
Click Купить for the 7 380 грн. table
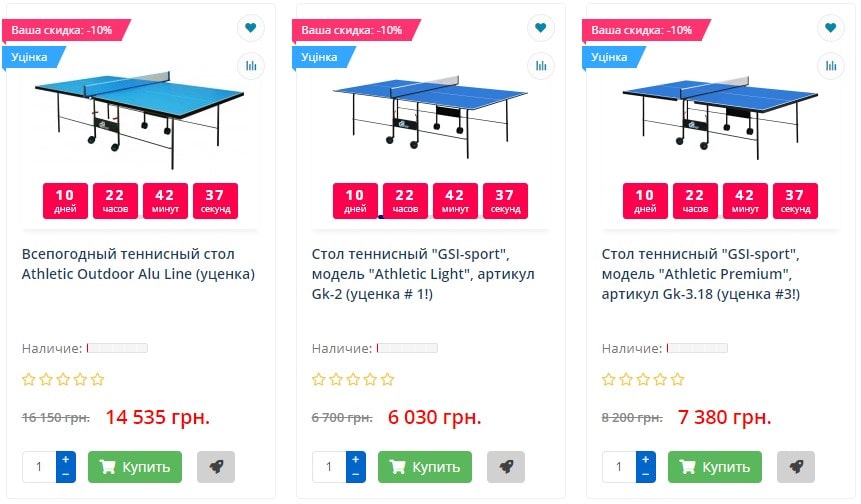tap(715, 467)
